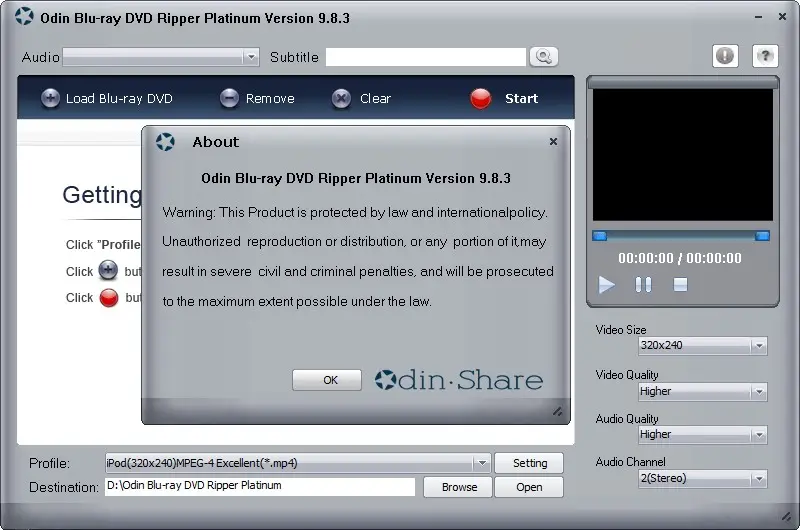Click the Load Blu-ray DVD plus icon

50,98
